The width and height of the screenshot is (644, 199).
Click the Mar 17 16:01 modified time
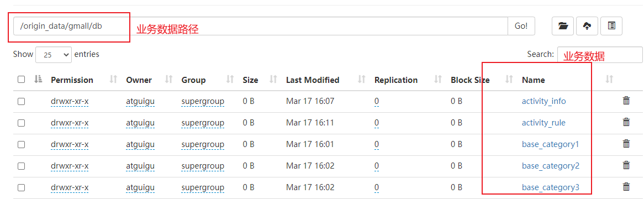coord(310,144)
